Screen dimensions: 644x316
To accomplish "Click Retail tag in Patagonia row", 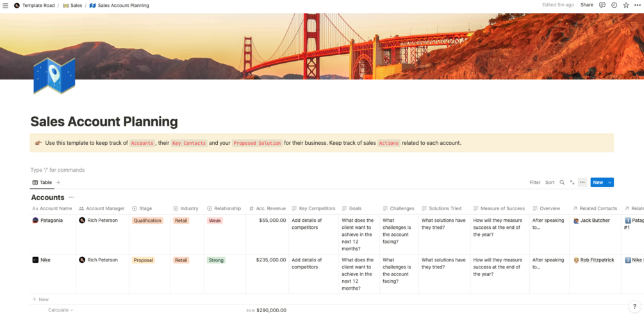I will pyautogui.click(x=181, y=220).
